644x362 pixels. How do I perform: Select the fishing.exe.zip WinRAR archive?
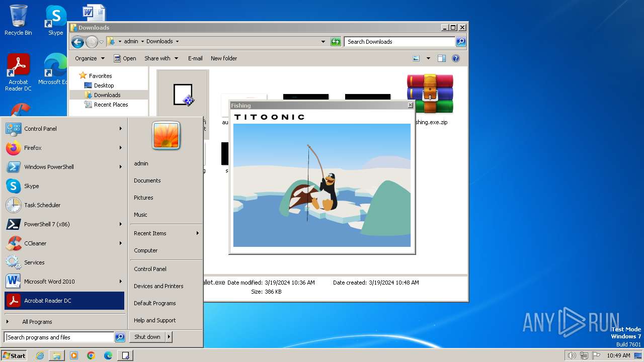(x=430, y=100)
